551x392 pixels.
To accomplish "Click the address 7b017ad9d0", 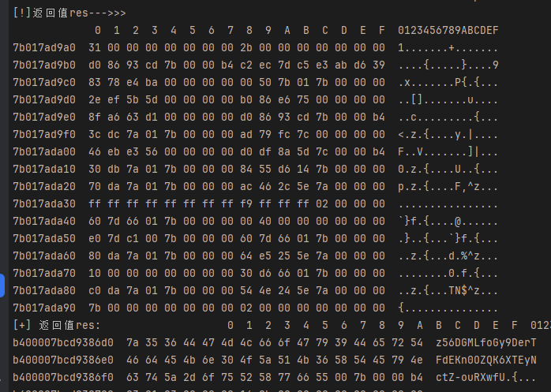I will (44, 100).
